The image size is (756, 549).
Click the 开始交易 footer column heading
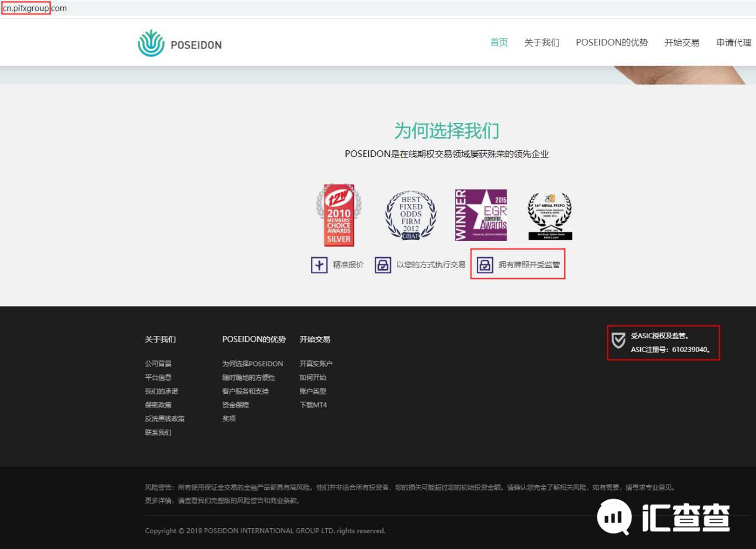pyautogui.click(x=315, y=339)
